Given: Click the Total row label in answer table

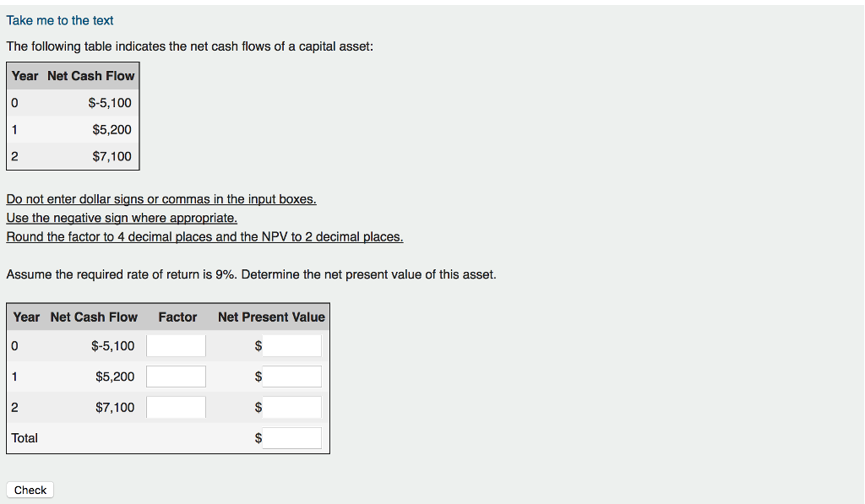Looking at the screenshot, I should click(x=24, y=437).
